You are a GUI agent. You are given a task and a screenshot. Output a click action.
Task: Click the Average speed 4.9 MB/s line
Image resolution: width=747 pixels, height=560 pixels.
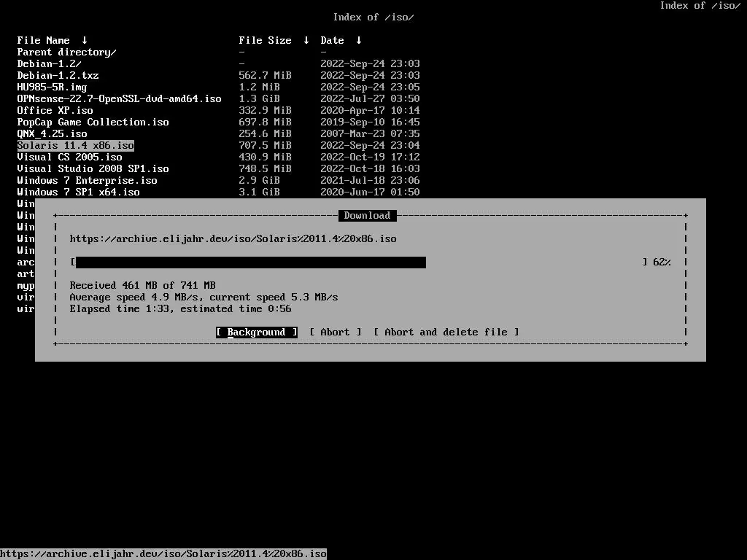[x=204, y=297]
